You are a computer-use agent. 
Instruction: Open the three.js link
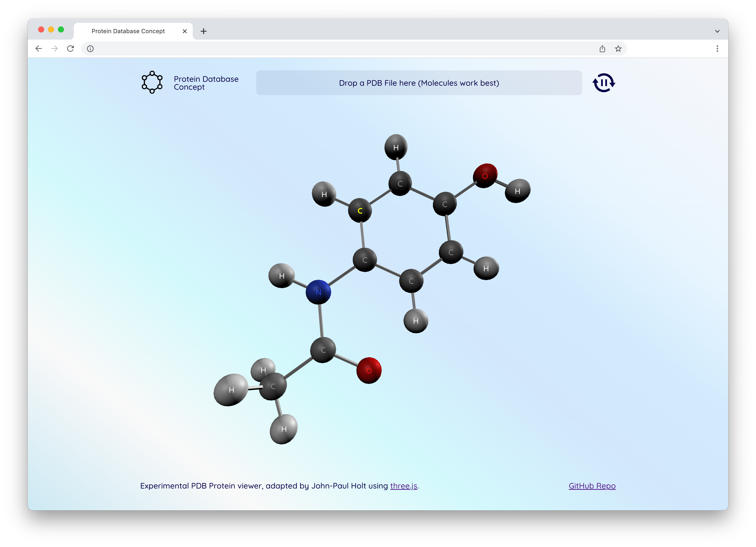pyautogui.click(x=403, y=486)
